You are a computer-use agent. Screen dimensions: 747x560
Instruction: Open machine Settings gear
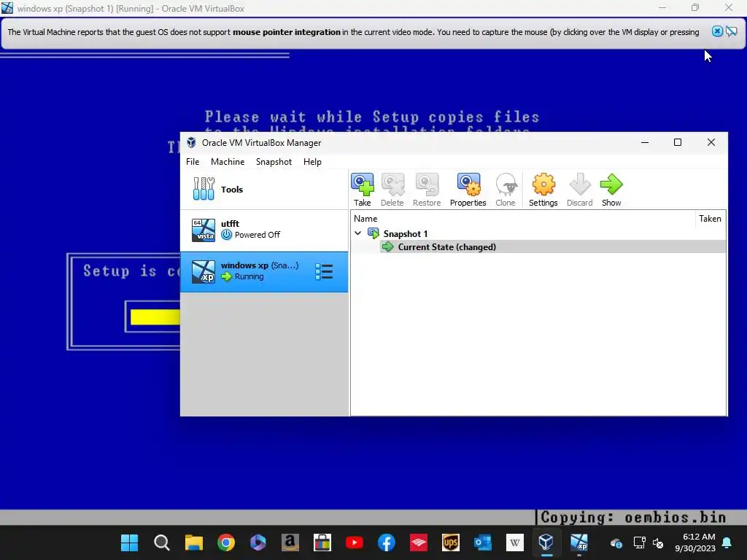pos(543,190)
